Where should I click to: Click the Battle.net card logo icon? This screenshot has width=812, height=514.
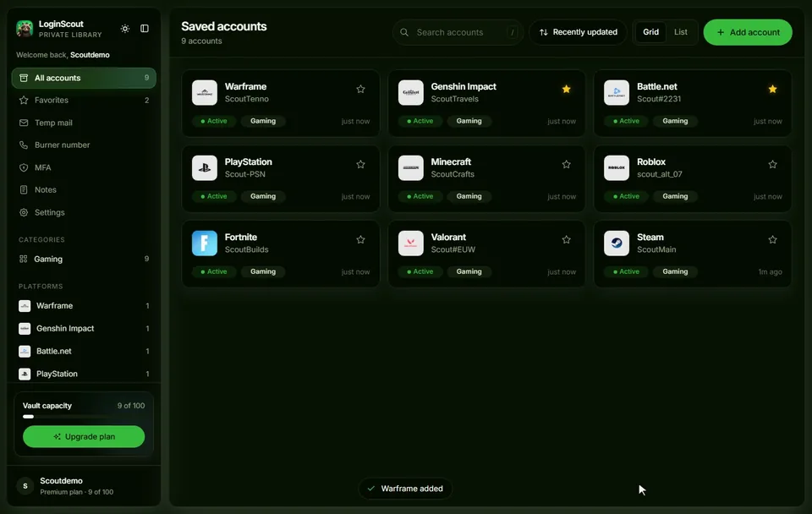(x=617, y=93)
